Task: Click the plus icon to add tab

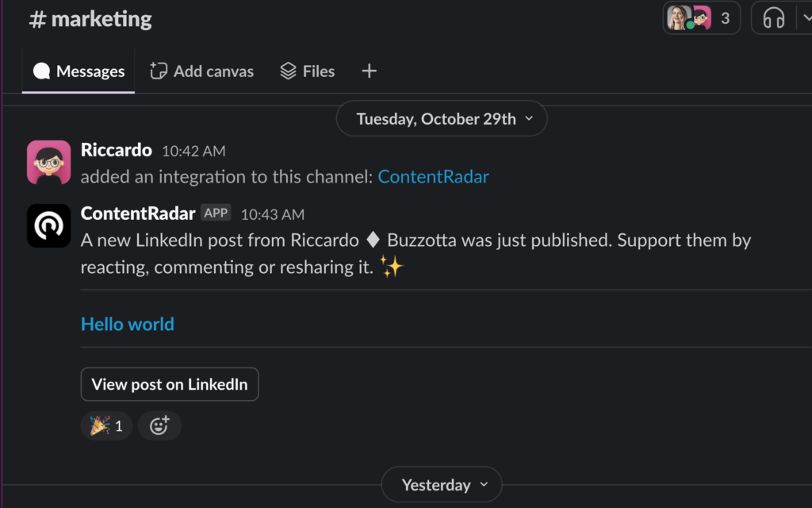Action: click(x=369, y=71)
